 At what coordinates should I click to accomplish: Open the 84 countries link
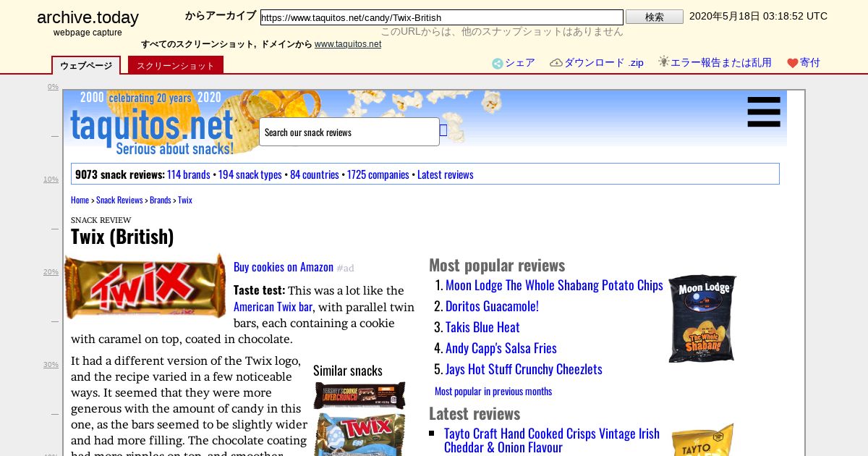pos(315,174)
